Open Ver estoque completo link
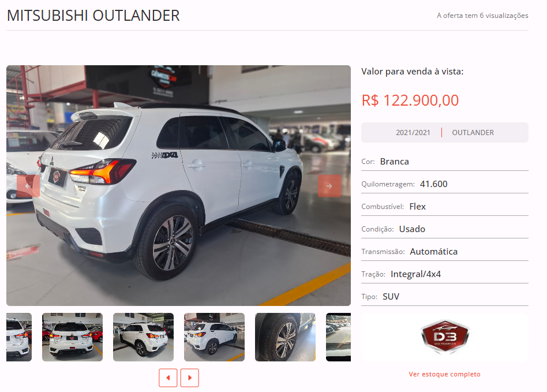Image resolution: width=547 pixels, height=392 pixels. [444, 374]
